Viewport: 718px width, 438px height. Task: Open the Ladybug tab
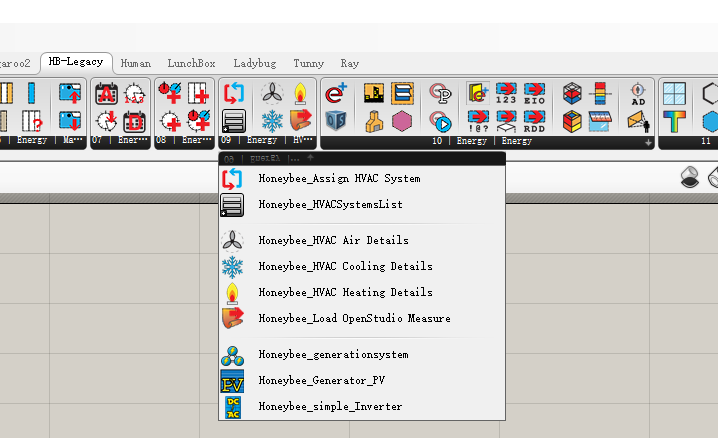(255, 63)
